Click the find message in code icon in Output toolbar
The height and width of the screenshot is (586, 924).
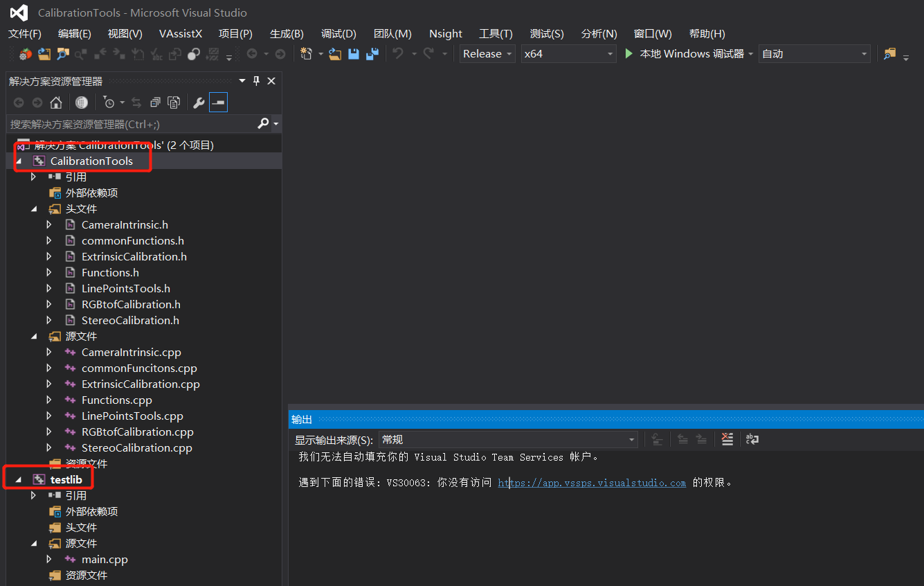pyautogui.click(x=658, y=439)
